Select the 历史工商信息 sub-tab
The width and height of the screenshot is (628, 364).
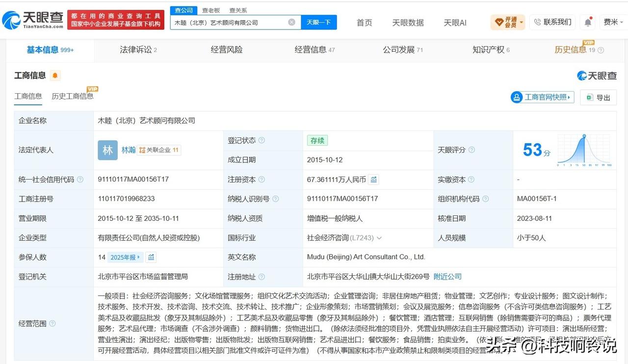point(73,96)
